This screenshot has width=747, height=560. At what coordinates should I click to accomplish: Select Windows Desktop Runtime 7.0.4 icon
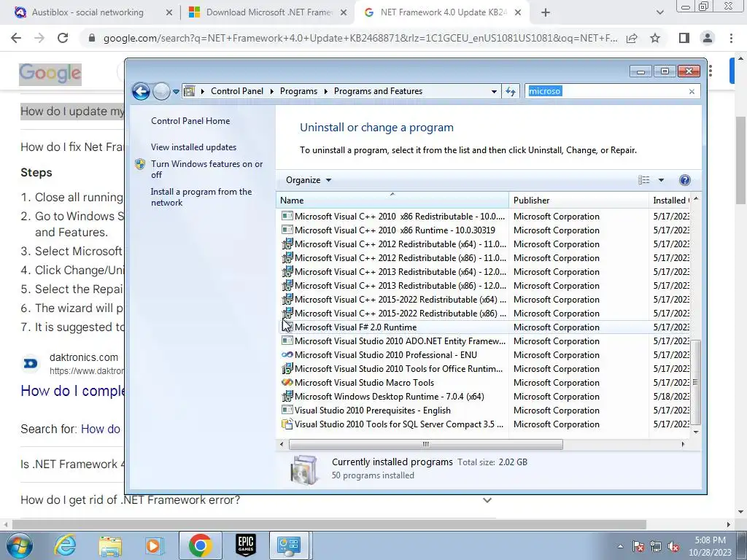287,396
